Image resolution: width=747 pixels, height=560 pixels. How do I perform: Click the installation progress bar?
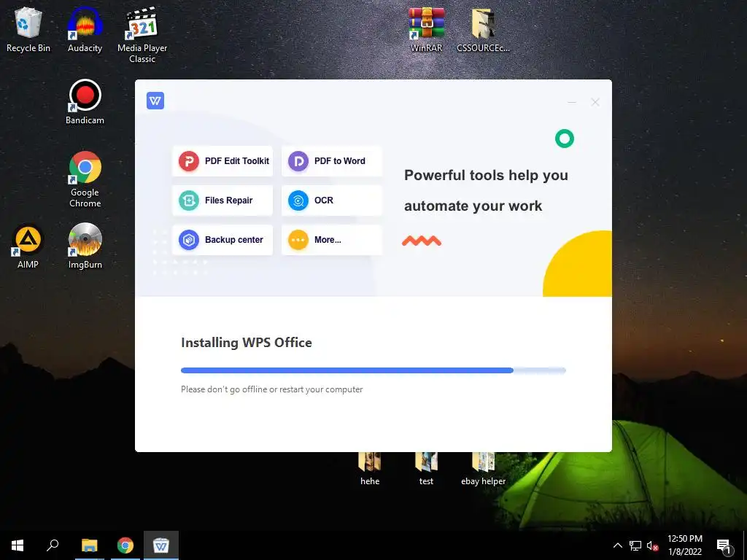point(373,370)
